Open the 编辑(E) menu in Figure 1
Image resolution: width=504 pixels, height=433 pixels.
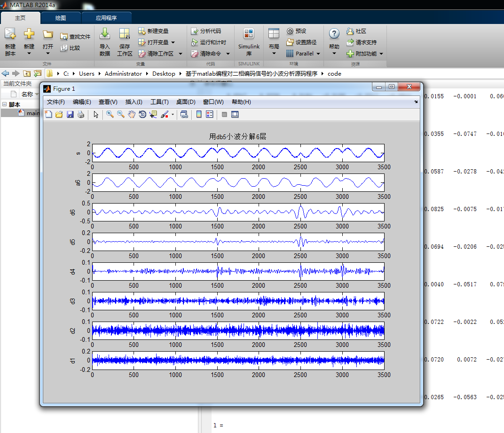82,102
